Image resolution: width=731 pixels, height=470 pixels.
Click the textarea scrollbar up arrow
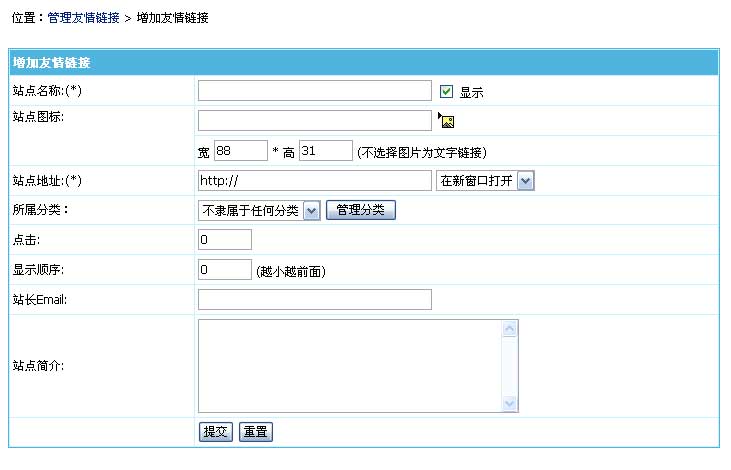[x=509, y=329]
